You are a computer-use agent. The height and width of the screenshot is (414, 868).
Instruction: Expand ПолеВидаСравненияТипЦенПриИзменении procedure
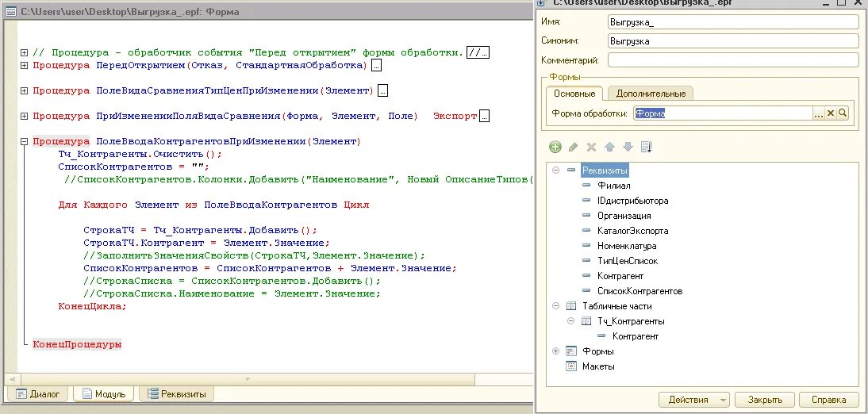[x=24, y=90]
